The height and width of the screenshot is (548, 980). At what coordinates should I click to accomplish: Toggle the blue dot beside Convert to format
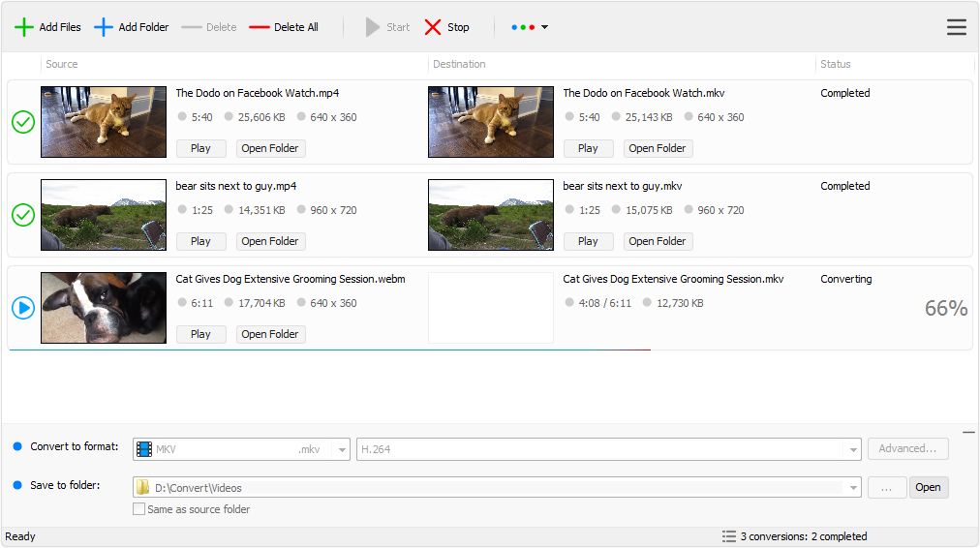[x=17, y=446]
